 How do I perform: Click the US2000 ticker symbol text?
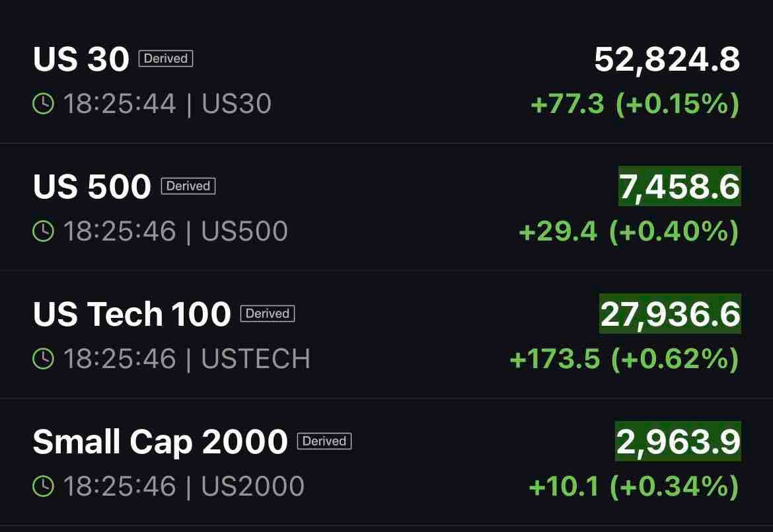point(253,486)
